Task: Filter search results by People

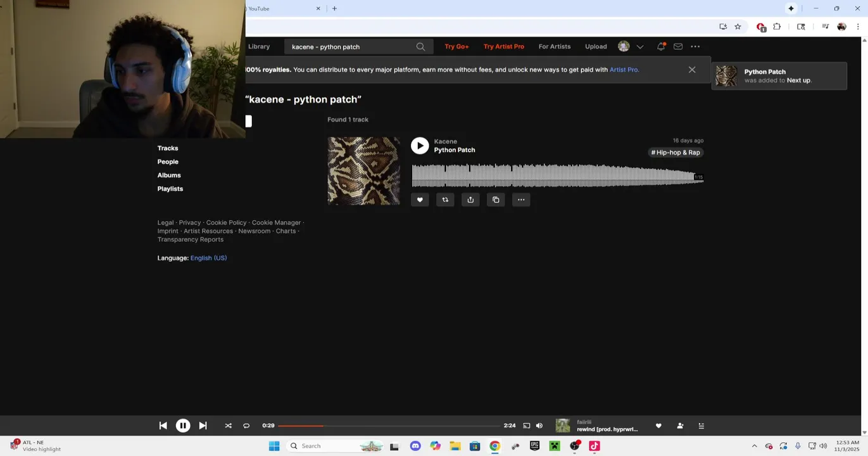Action: click(168, 161)
